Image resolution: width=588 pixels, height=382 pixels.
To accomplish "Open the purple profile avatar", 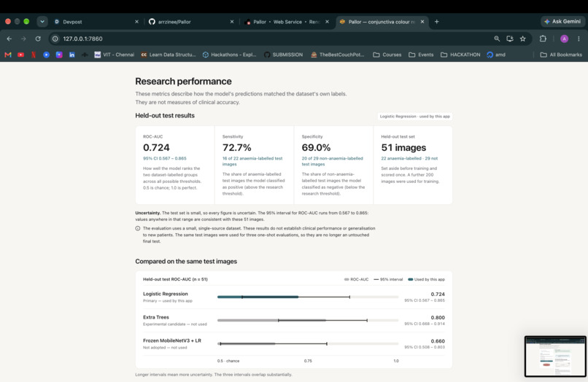I will [x=564, y=39].
